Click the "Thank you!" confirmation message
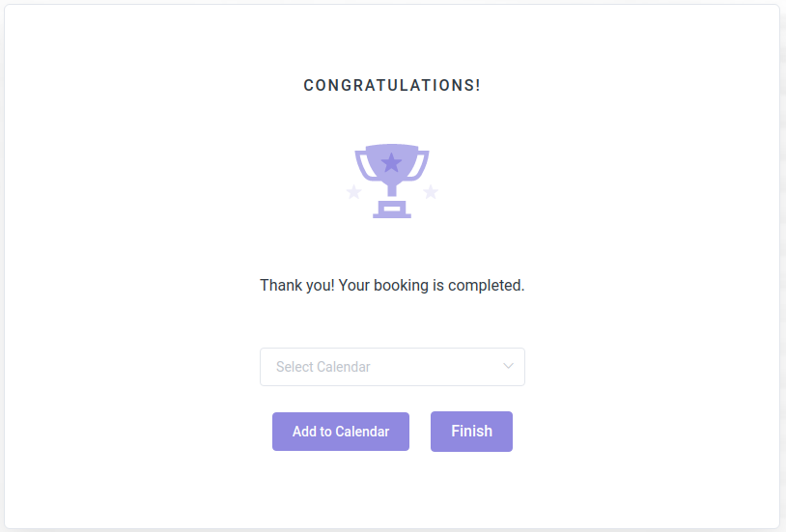This screenshot has width=786, height=532. (x=296, y=286)
